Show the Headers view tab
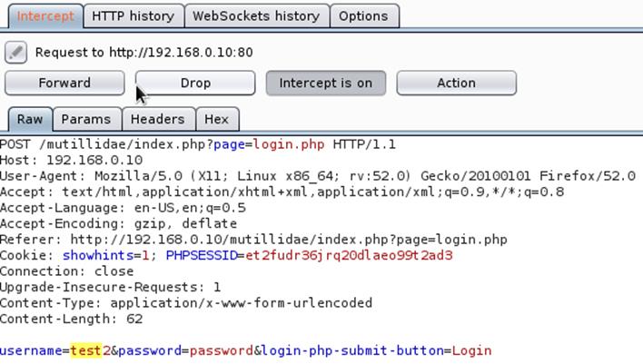The height and width of the screenshot is (364, 643). 157,119
